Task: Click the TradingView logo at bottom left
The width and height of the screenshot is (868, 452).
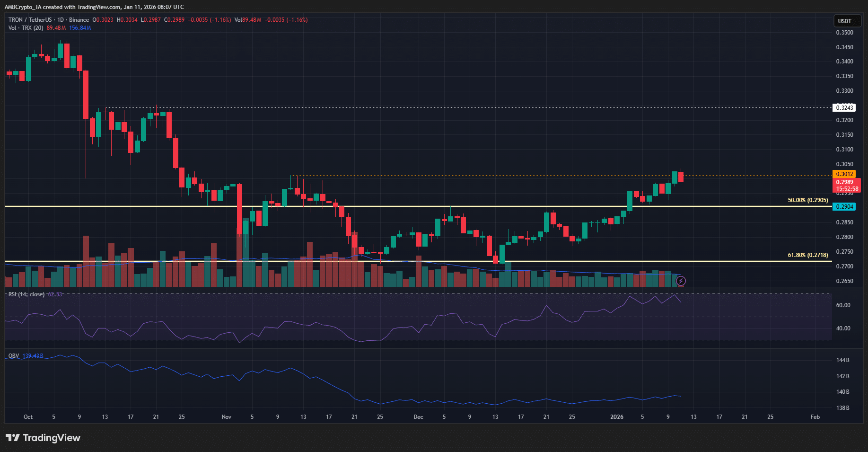Action: pyautogui.click(x=43, y=438)
